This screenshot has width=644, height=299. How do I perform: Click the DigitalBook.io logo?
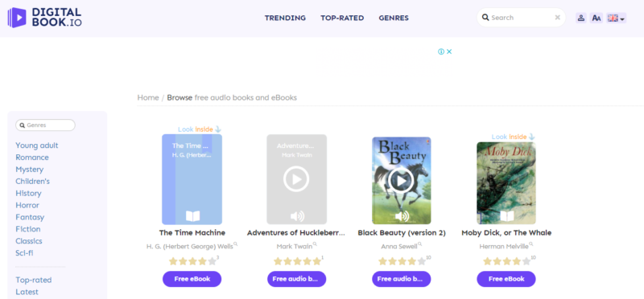pos(44,17)
